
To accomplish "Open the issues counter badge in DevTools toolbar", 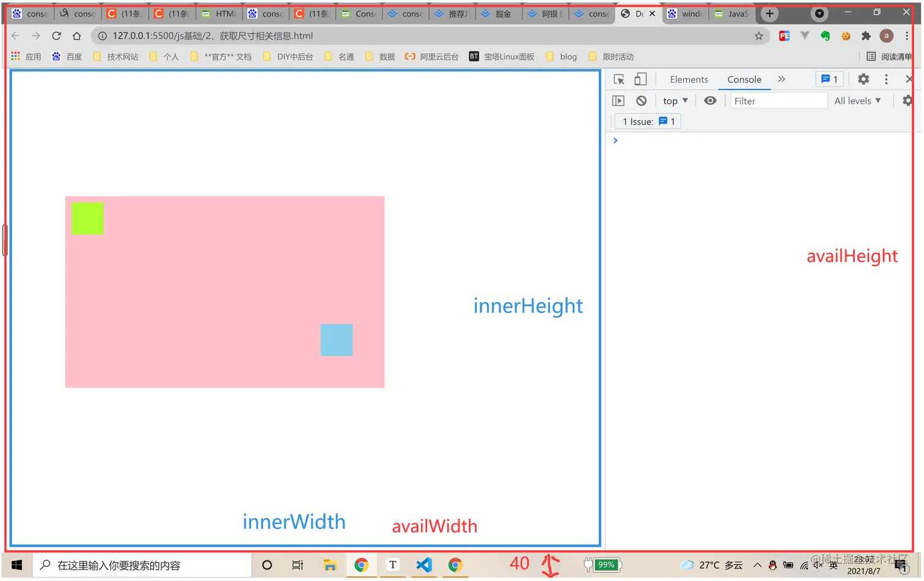I will click(x=829, y=79).
